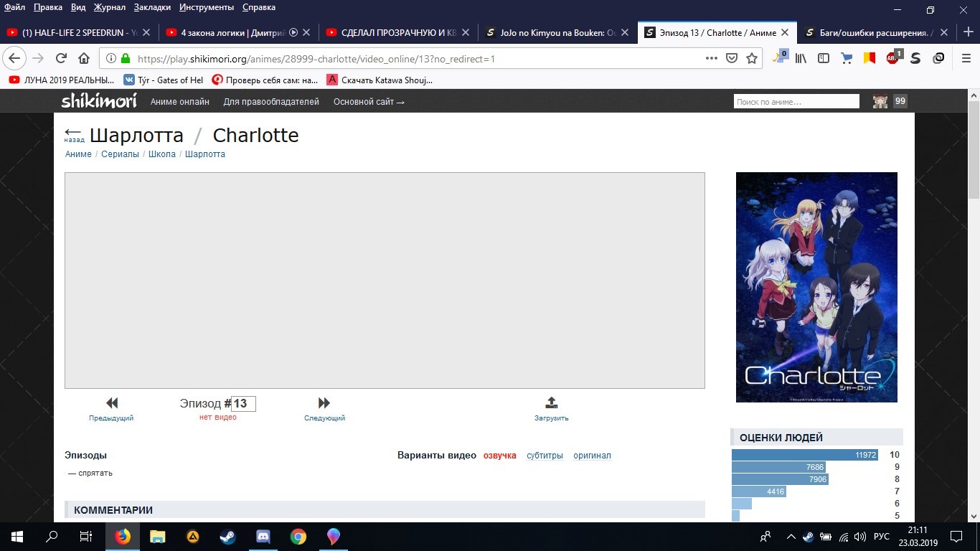
Task: Open page actions three-dot menu
Action: tap(711, 59)
